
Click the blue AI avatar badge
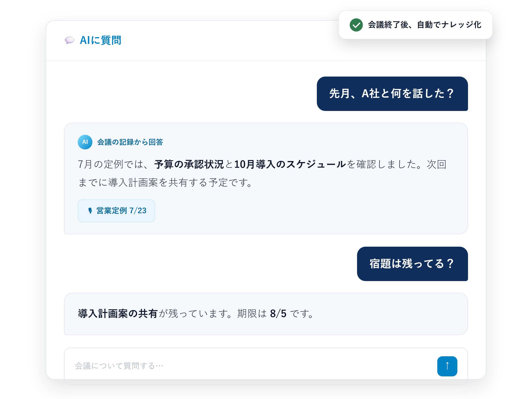pos(85,142)
